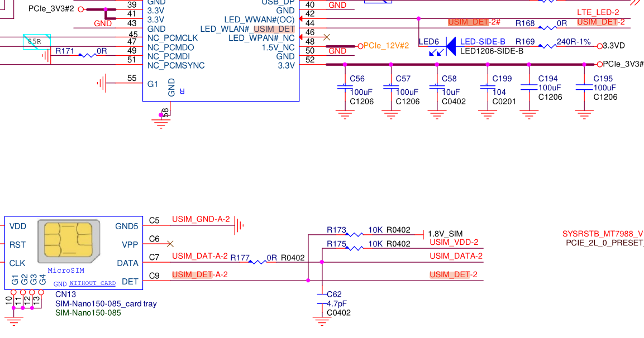Select the LTE_LED-2 net label
The image size is (644, 338).
click(598, 12)
